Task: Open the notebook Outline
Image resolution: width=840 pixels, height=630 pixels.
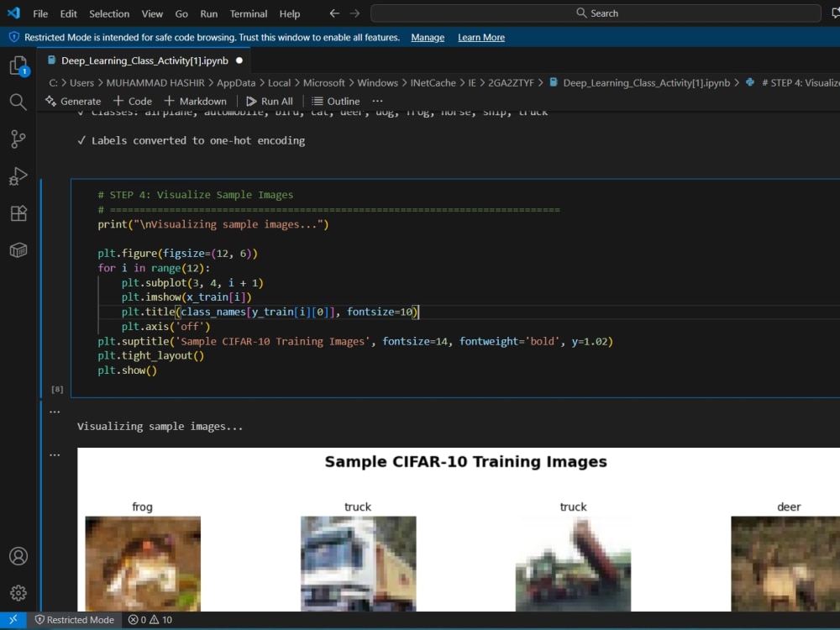Action: pyautogui.click(x=336, y=102)
